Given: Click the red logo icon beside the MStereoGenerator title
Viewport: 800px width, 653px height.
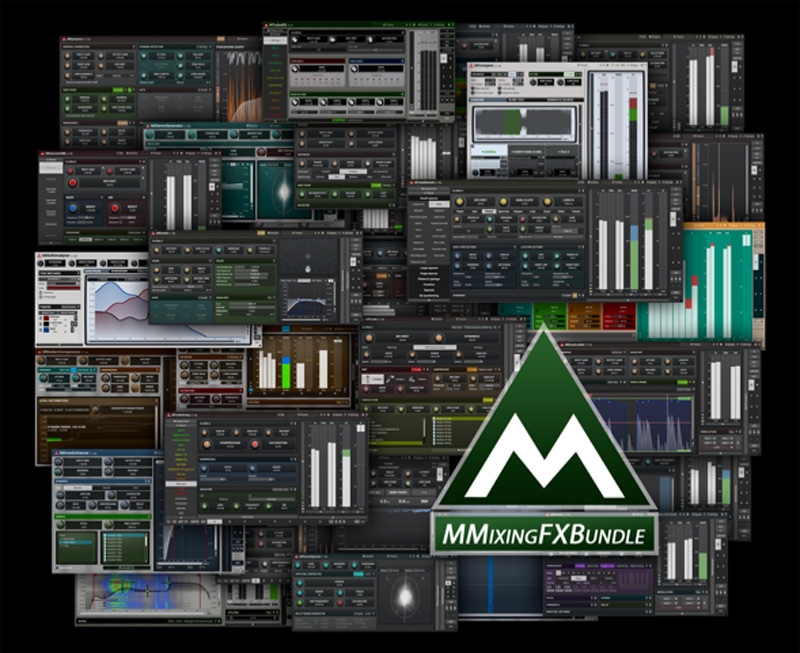Looking at the screenshot, I should click(148, 125).
